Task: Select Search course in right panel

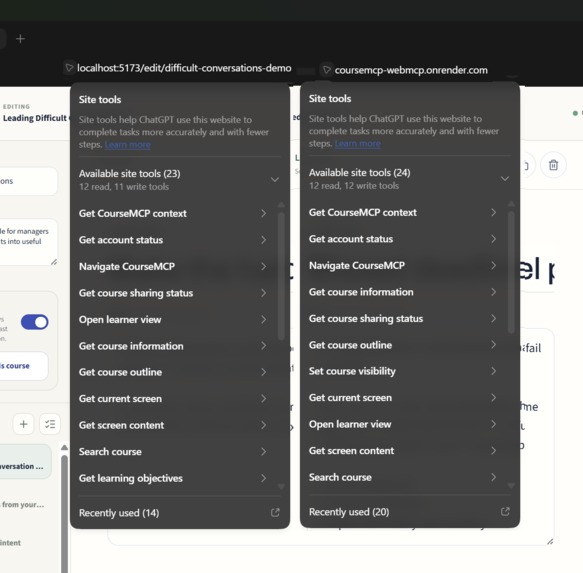Action: tap(403, 477)
